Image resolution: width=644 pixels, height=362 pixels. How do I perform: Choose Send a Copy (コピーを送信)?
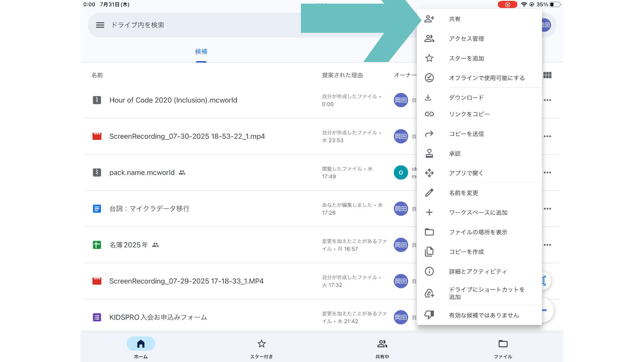click(x=466, y=134)
